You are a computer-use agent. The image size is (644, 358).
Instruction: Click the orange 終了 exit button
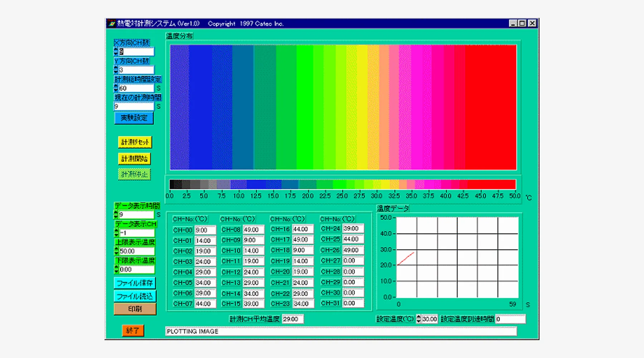point(133,330)
